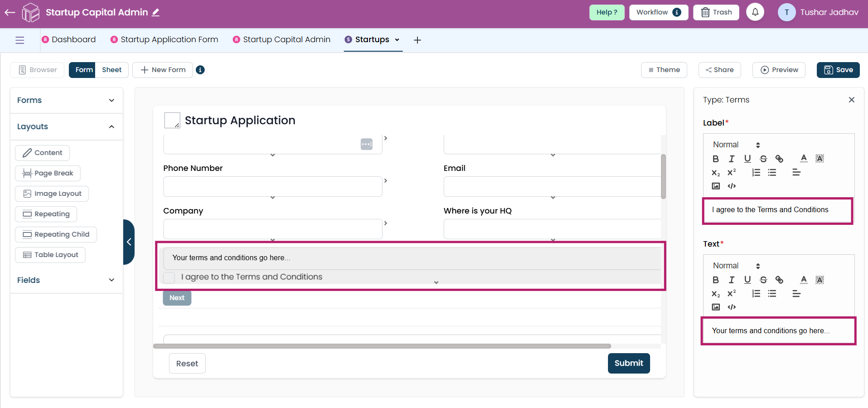This screenshot has width=868, height=408.
Task: Close the Type: Terms properties panel
Action: [x=852, y=100]
